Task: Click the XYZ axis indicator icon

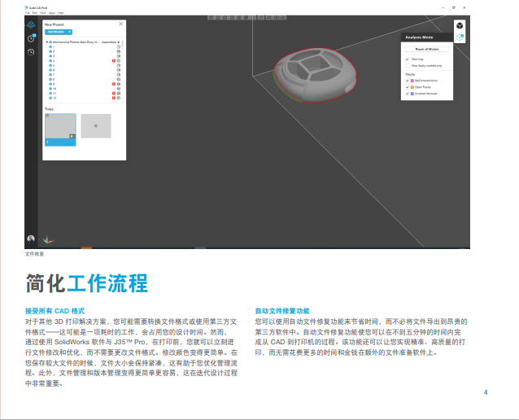Action: (47, 239)
